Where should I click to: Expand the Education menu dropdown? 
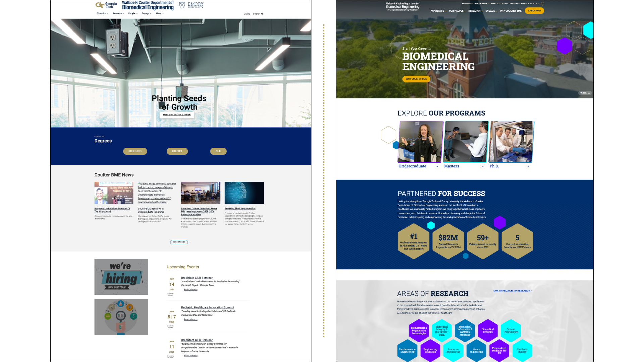[x=102, y=14]
